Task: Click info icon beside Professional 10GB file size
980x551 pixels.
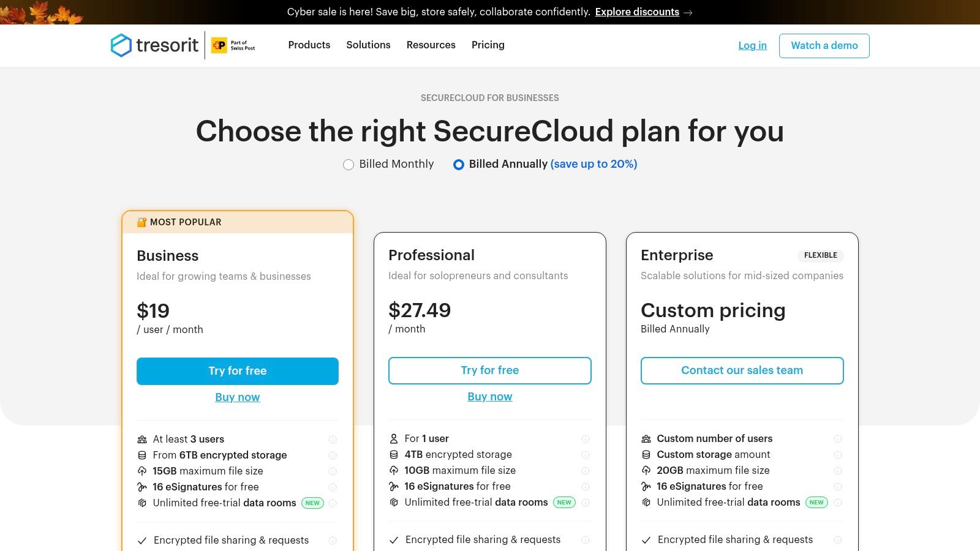Action: (586, 471)
